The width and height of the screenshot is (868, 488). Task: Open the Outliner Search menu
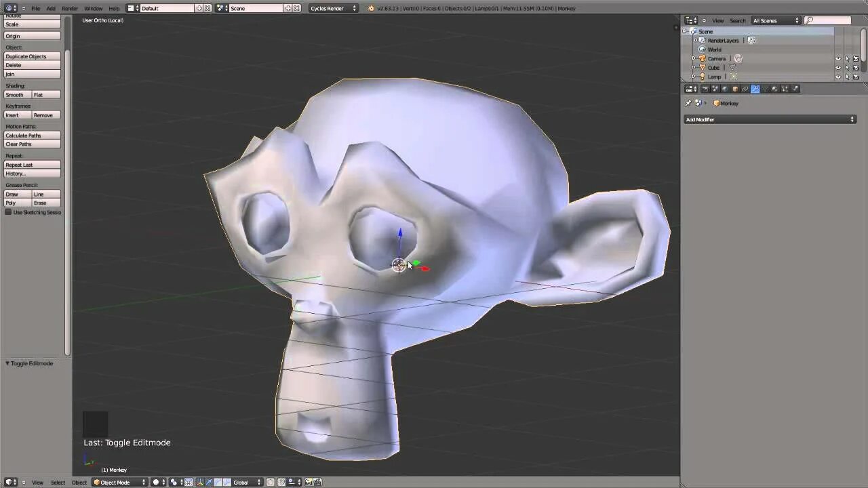click(737, 20)
